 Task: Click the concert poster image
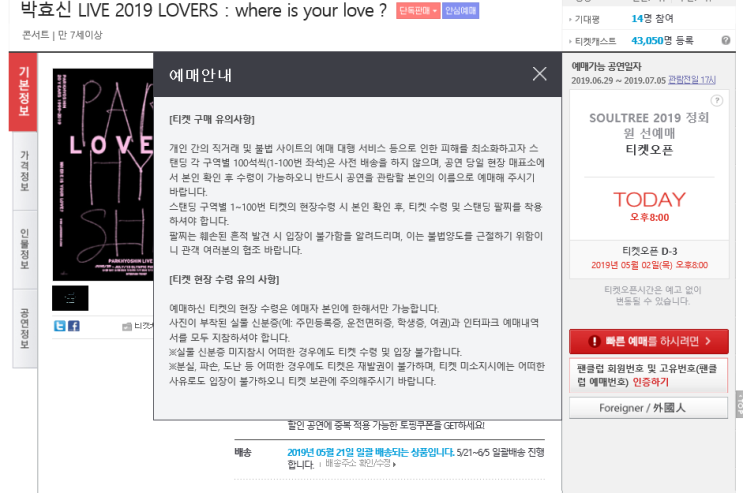point(103,174)
